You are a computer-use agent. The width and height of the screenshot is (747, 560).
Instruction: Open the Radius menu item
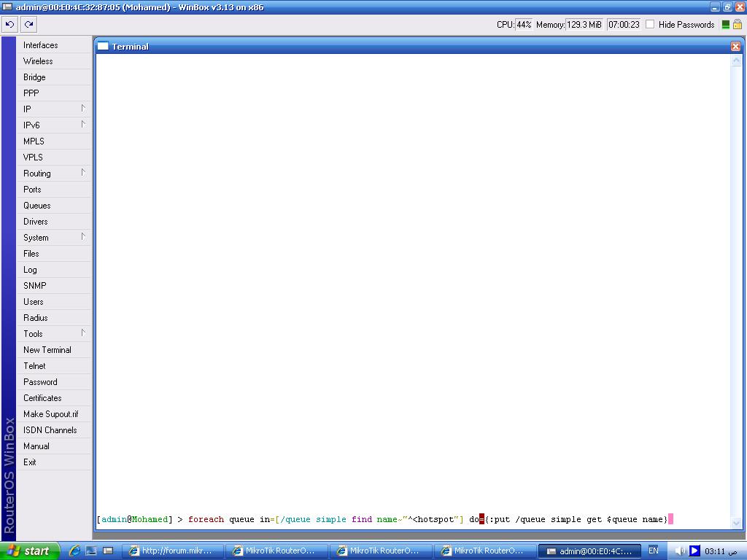click(54, 318)
